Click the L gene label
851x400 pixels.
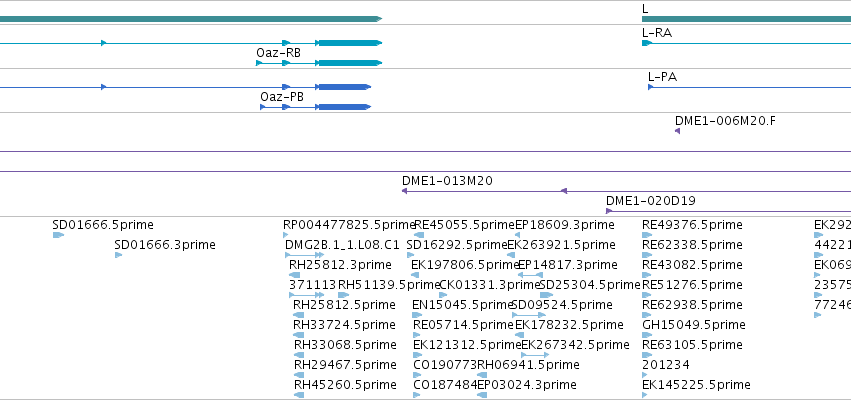pos(645,9)
